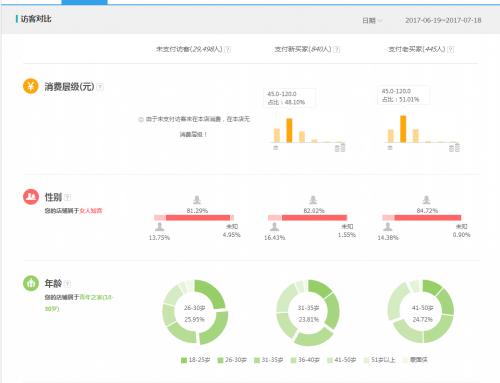Click the tooltip reading 占比: 48.10%
The width and height of the screenshot is (500, 383).
289,98
